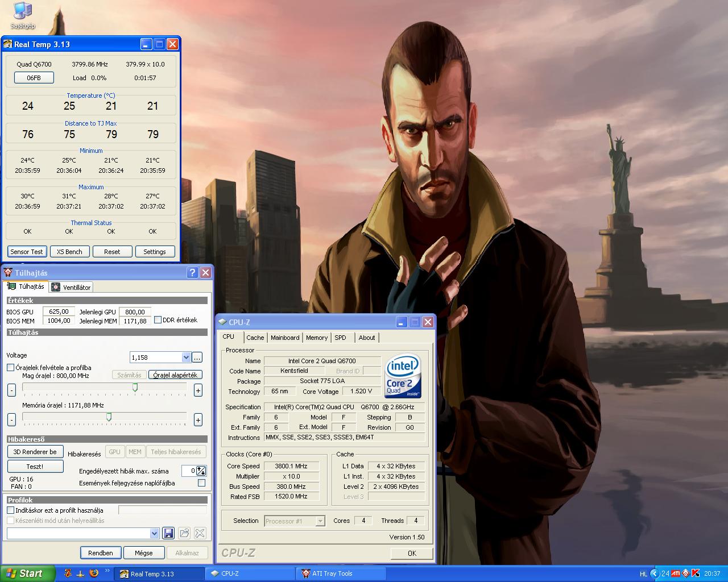The width and height of the screenshot is (728, 582).
Task: Decrease core clock with minus button
Action: click(11, 390)
